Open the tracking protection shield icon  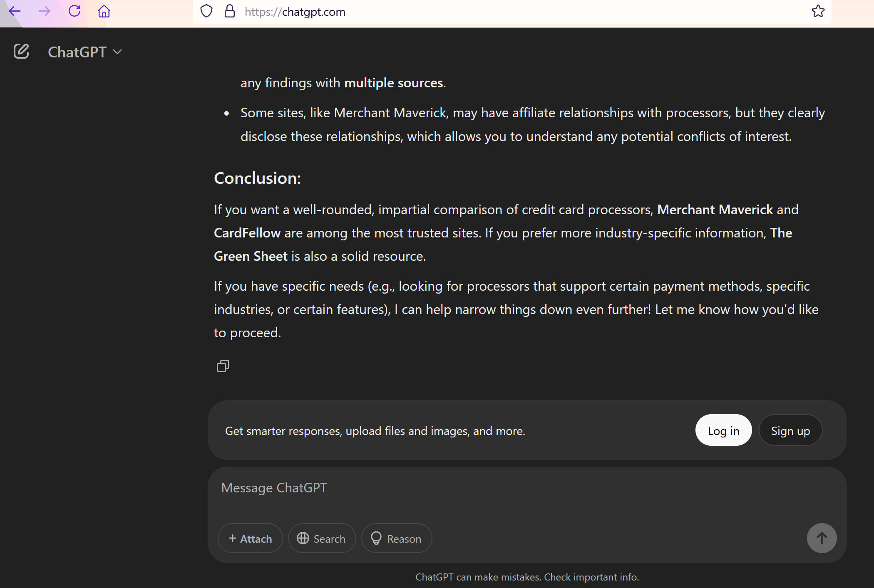click(x=206, y=11)
